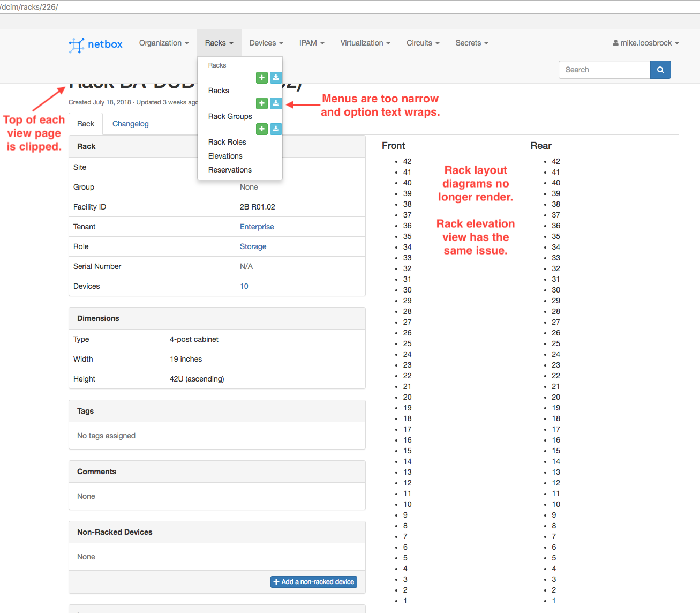
Task: Click the Tenant row label
Action: click(x=85, y=227)
